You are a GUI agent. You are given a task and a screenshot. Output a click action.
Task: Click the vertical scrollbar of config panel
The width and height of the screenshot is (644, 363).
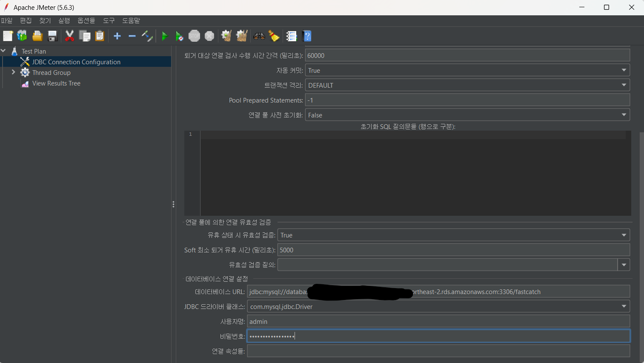point(641,247)
